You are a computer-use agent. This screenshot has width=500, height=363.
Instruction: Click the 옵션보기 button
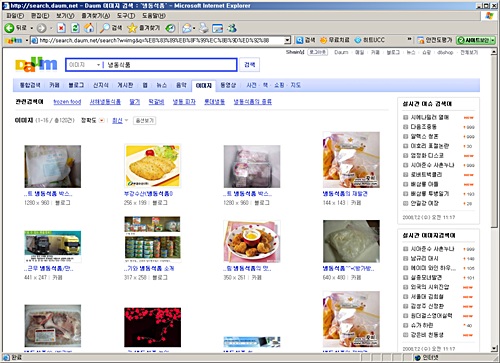pyautogui.click(x=144, y=120)
